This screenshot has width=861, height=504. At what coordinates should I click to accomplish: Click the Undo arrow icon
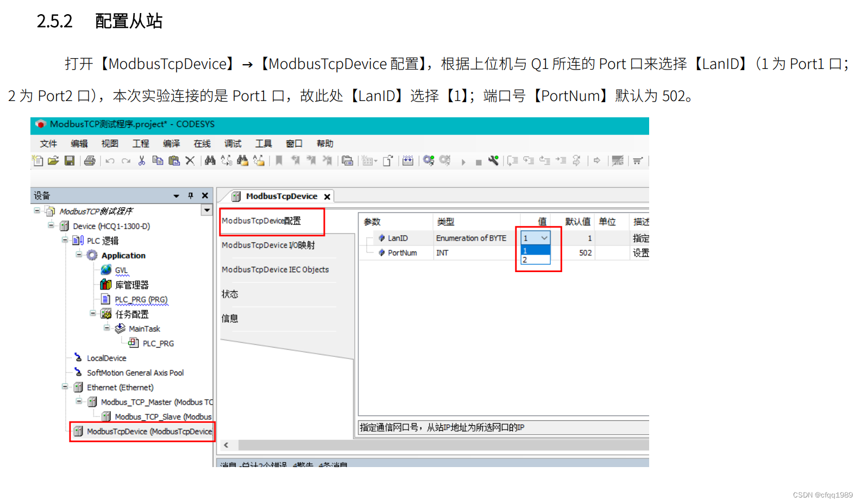pos(110,161)
